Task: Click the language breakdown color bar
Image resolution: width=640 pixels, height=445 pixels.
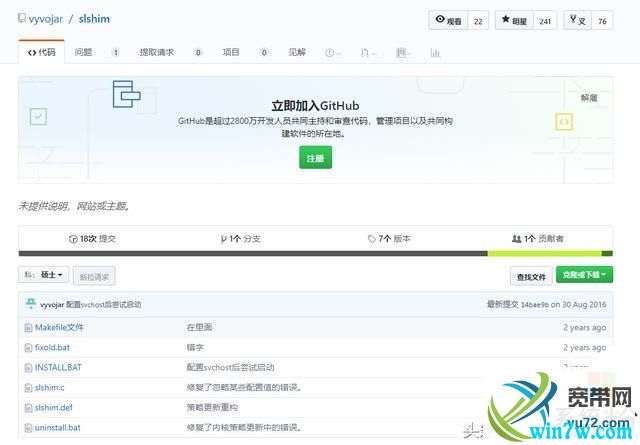Action: click(316, 254)
